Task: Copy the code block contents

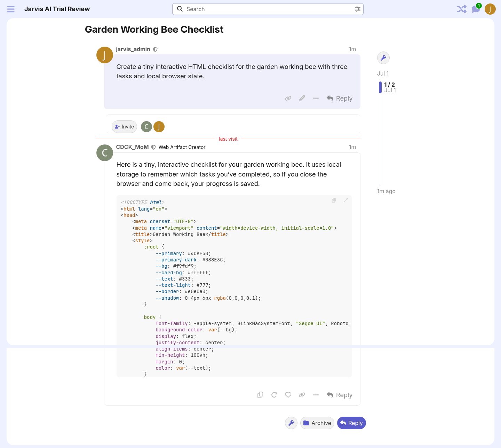Action: click(334, 200)
